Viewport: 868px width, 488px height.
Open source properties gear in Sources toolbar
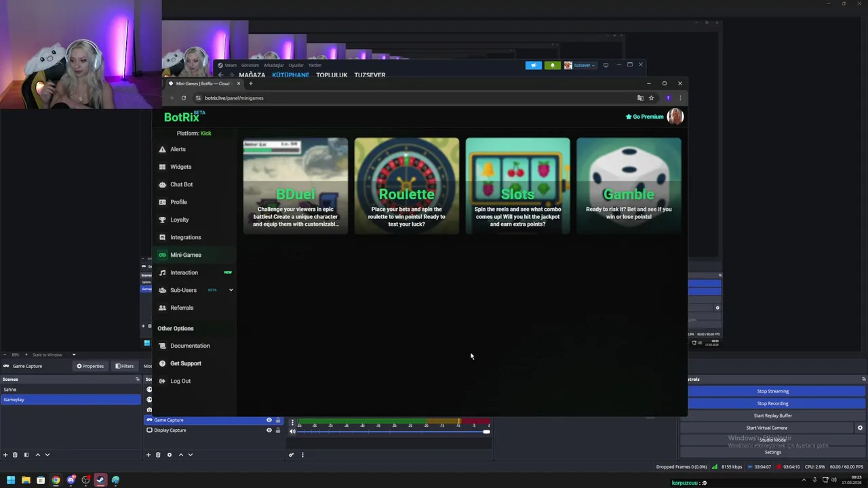(170, 455)
